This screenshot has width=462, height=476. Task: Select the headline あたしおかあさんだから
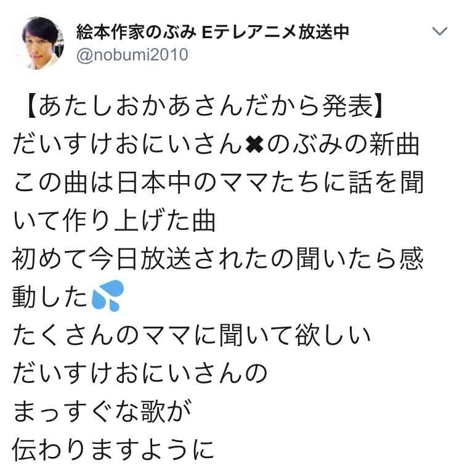pos(180,106)
